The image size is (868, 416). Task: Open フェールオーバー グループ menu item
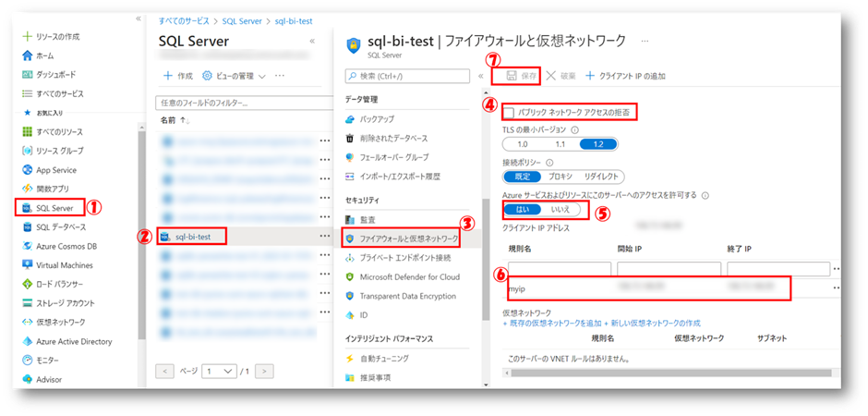click(386, 157)
